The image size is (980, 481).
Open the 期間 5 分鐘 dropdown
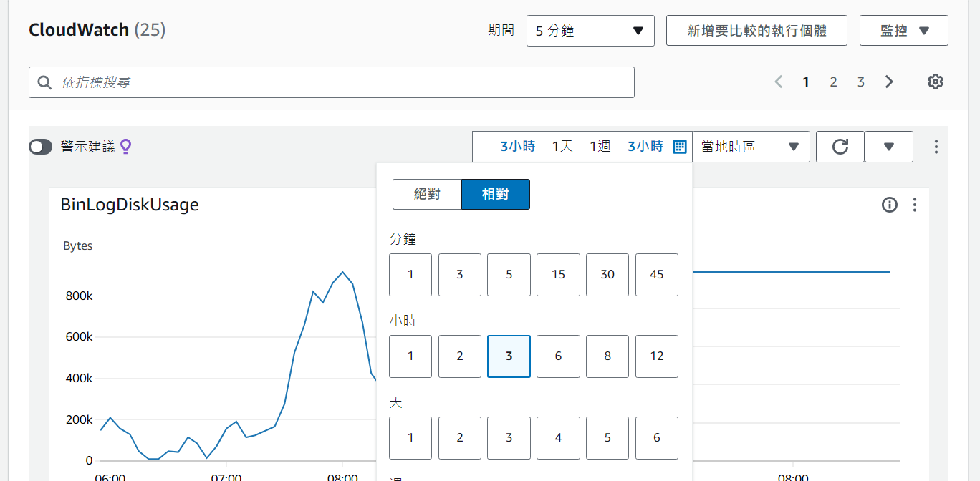pyautogui.click(x=590, y=31)
